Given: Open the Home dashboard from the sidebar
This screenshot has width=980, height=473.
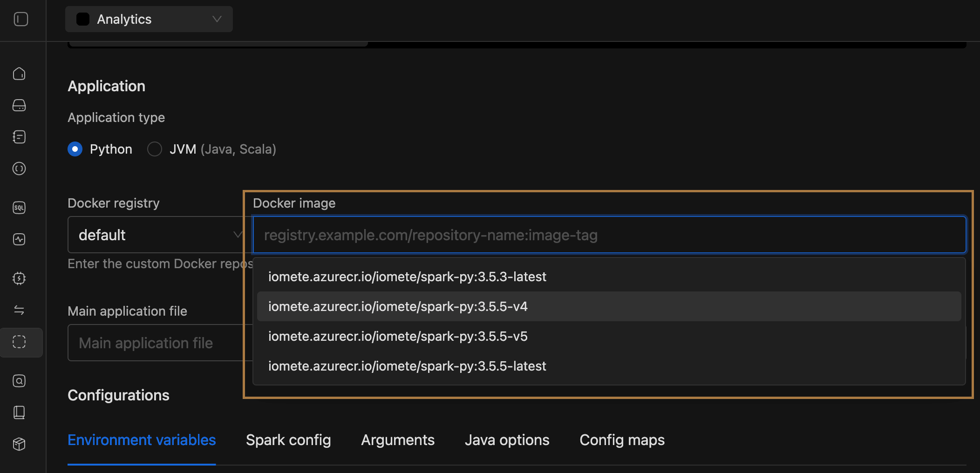Looking at the screenshot, I should tap(20, 74).
